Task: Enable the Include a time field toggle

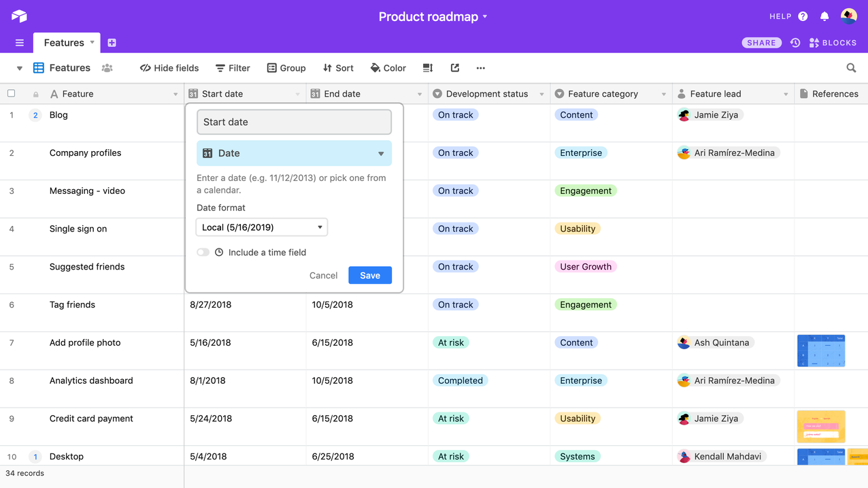Action: [203, 253]
